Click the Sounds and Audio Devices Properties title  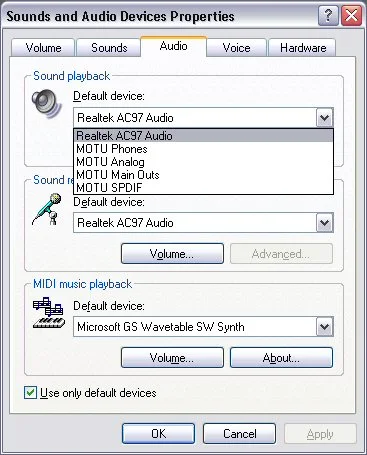coord(120,16)
